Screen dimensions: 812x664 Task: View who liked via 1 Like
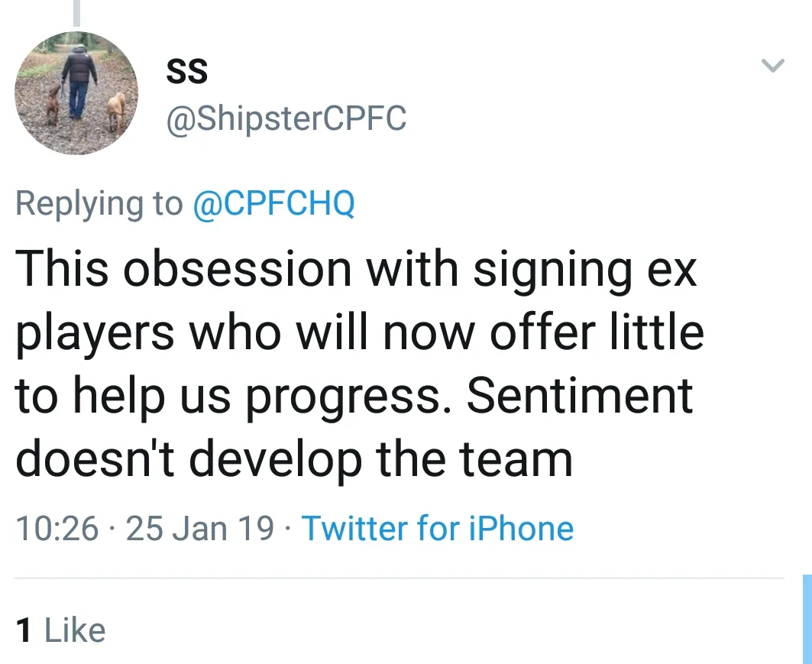tap(61, 630)
